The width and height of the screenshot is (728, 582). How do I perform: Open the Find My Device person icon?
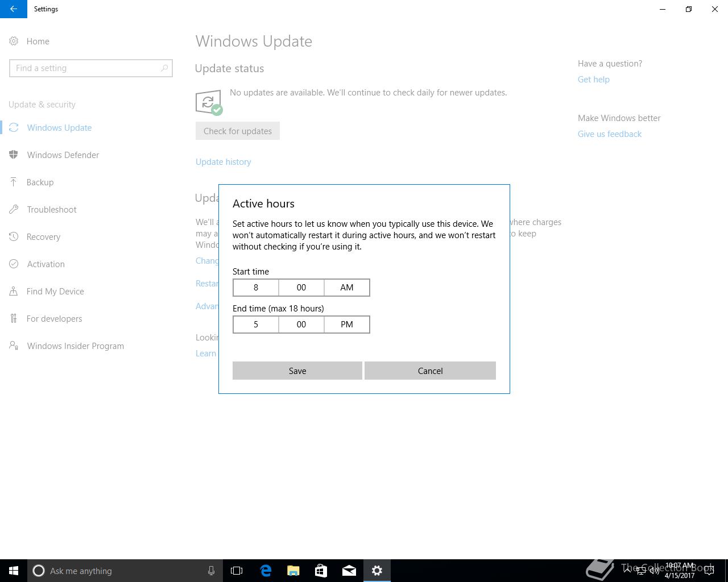coord(14,291)
